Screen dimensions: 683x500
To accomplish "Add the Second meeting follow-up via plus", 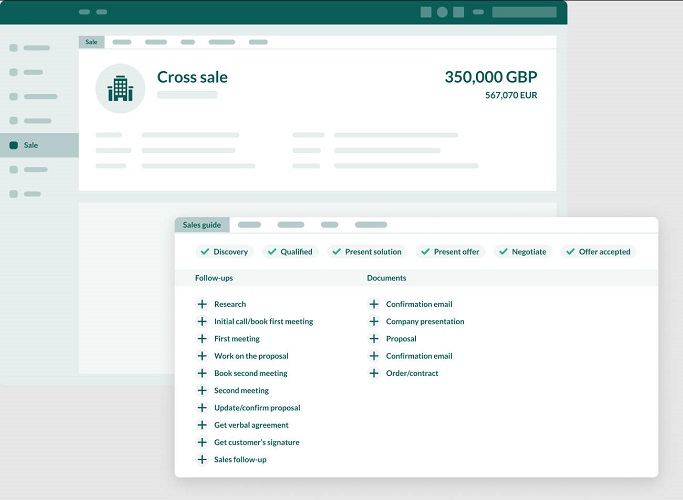I will click(x=202, y=390).
